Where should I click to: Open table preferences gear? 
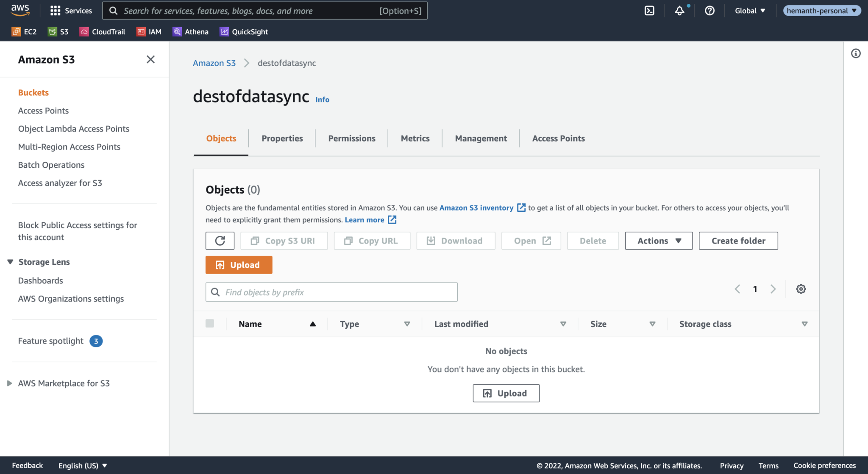pyautogui.click(x=801, y=289)
